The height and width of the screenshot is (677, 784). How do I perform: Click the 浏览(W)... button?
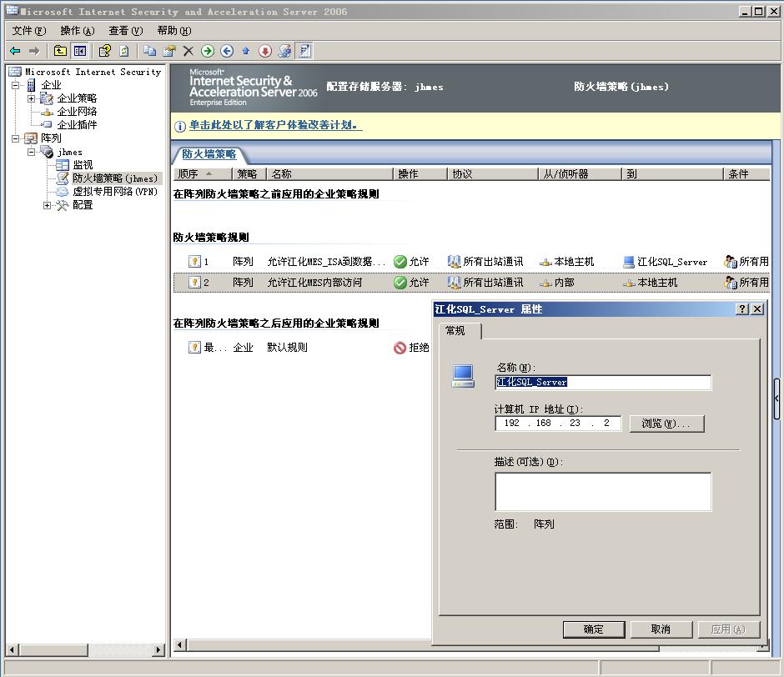pyautogui.click(x=666, y=424)
